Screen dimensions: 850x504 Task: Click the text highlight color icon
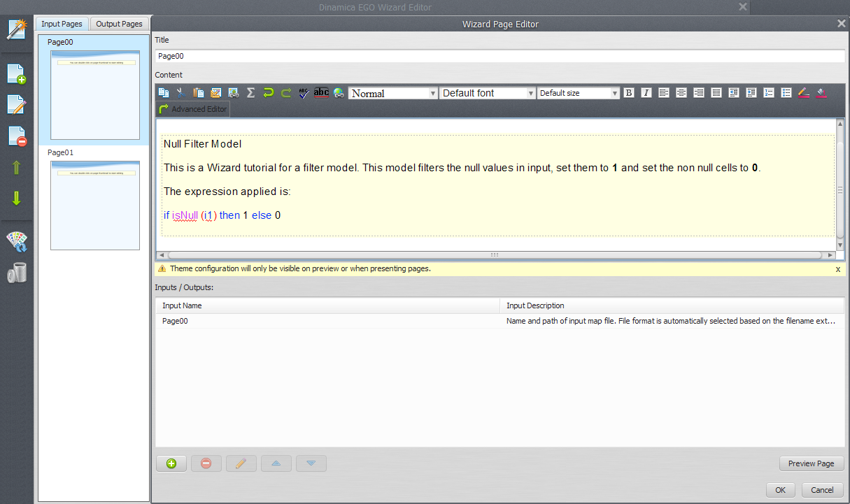[x=821, y=93]
